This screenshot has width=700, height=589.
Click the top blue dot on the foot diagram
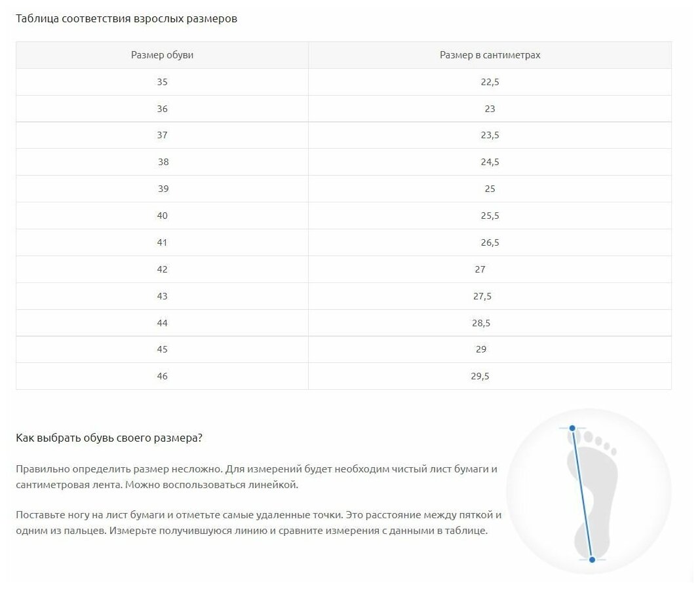[x=572, y=428]
